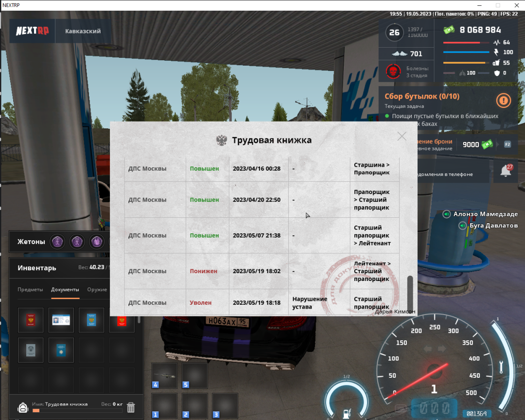Click the cash icon beside 8 068 984
This screenshot has width=525, height=420.
click(x=449, y=30)
